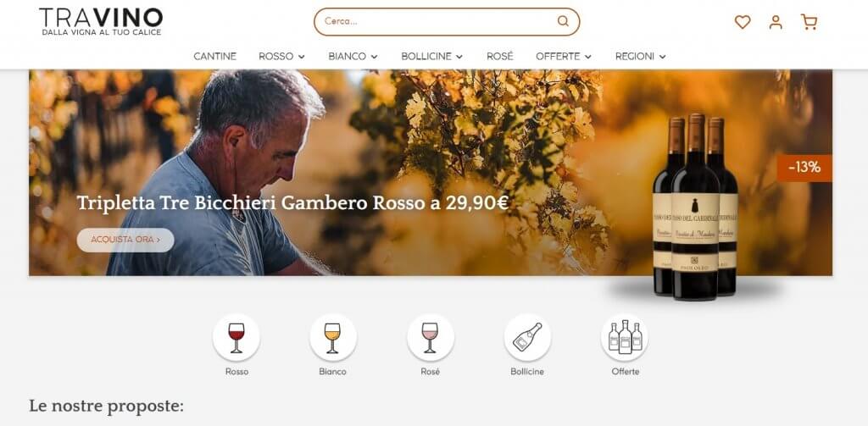Open the wishlist heart icon
868x426 pixels.
point(743,22)
